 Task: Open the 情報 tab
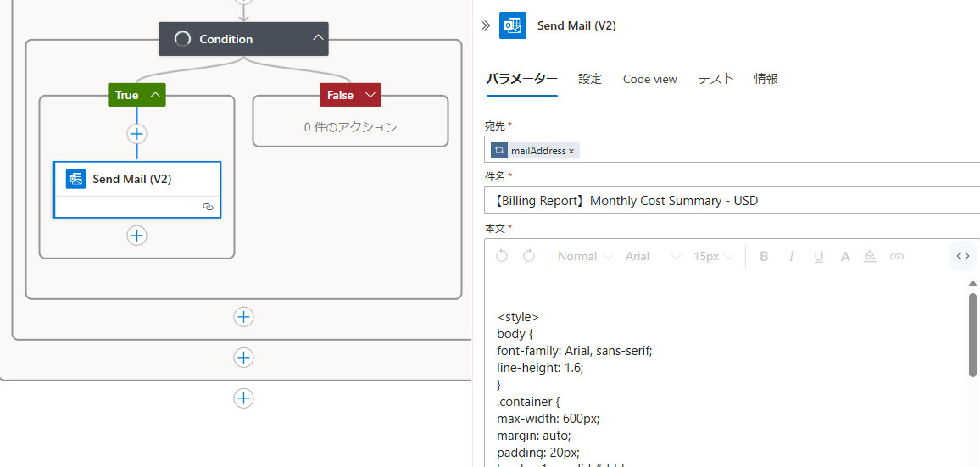766,79
